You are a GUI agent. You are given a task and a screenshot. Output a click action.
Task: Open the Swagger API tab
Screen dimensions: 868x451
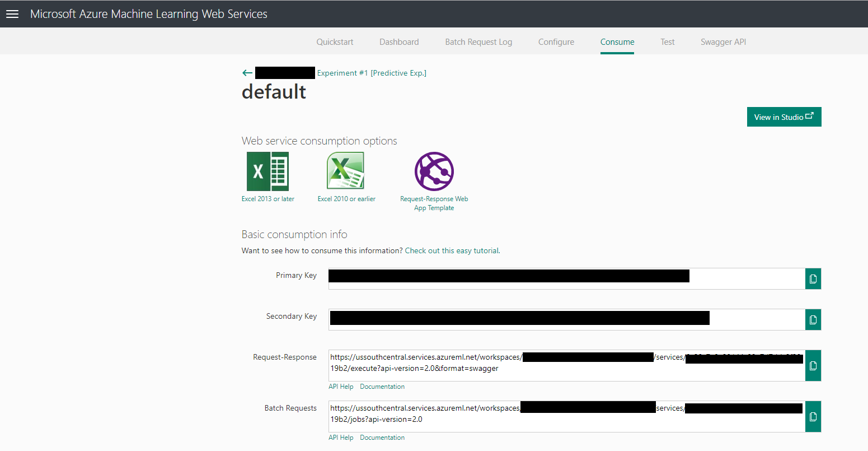(723, 41)
